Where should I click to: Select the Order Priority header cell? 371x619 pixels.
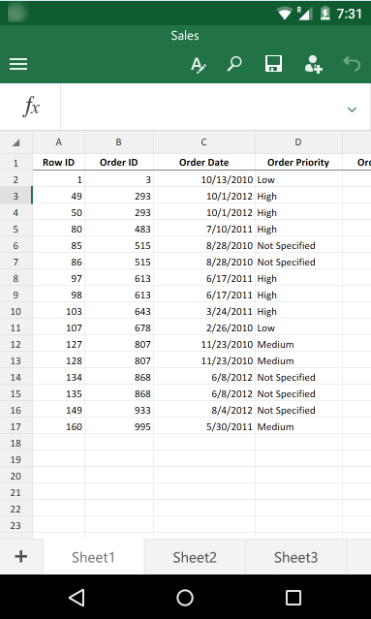(x=298, y=163)
